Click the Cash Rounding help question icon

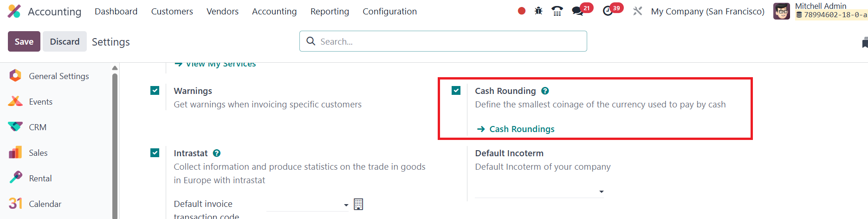pyautogui.click(x=545, y=91)
